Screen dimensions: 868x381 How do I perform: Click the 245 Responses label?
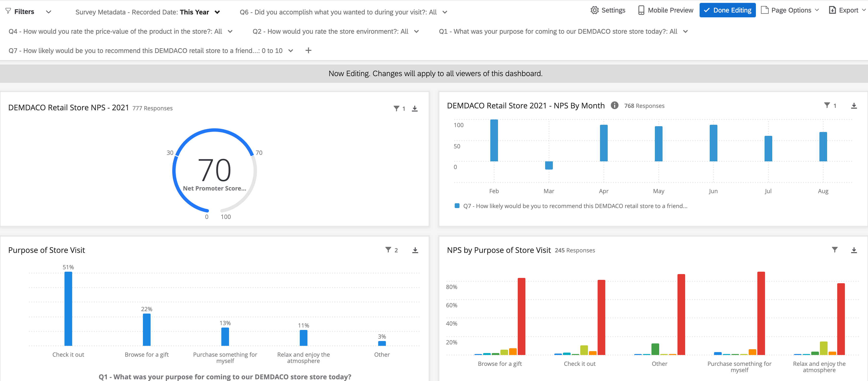coord(575,250)
